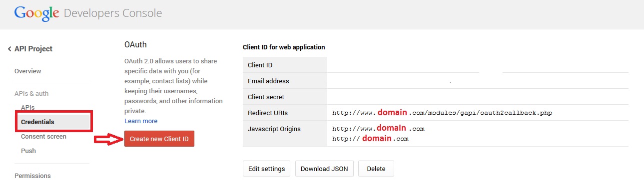Click the first Javascript Origins URL
This screenshot has width=644, height=180.
378,129
